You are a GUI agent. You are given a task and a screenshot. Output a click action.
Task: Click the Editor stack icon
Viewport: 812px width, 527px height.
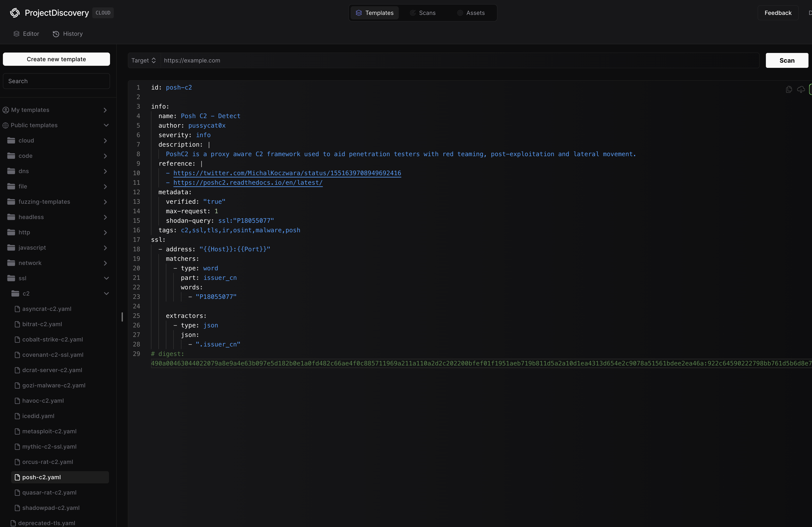click(16, 34)
